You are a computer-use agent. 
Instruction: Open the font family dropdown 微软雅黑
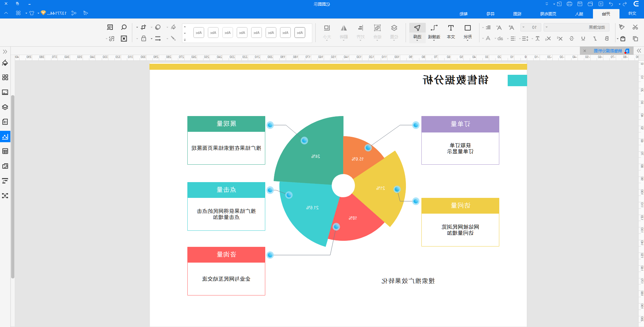tap(576, 28)
